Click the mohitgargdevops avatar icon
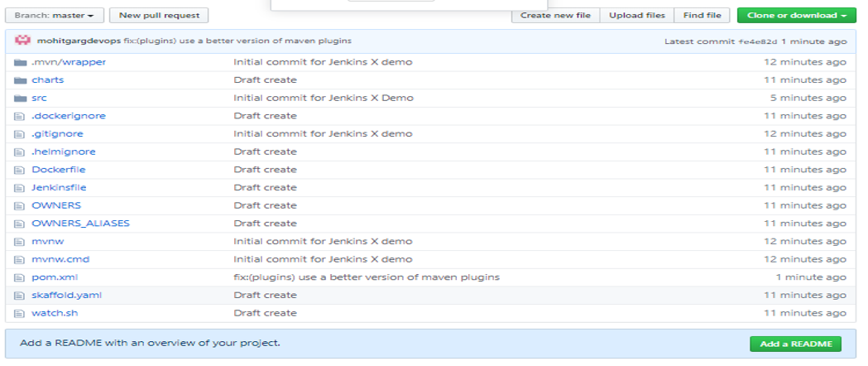The width and height of the screenshot is (868, 366). click(23, 41)
